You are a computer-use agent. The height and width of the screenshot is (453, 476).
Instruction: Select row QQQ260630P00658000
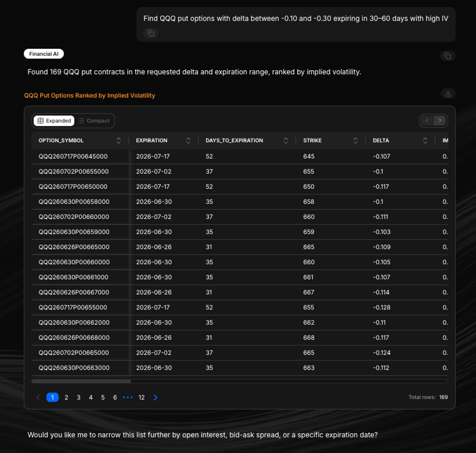point(240,202)
